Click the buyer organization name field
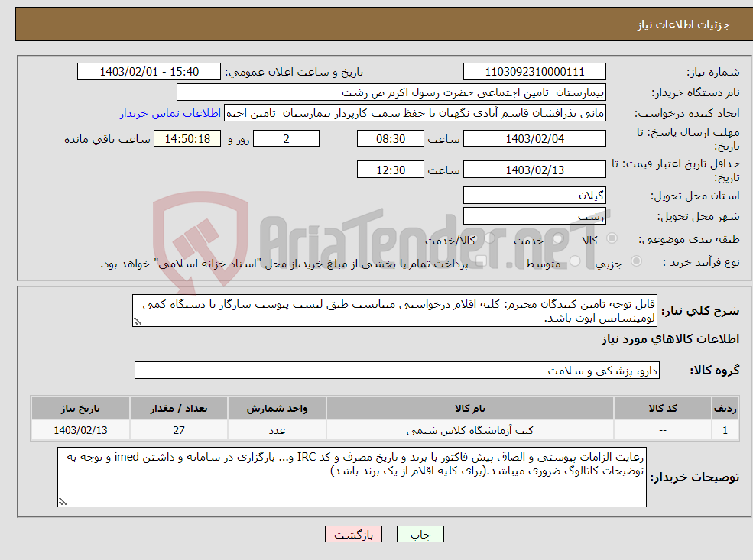Image resolution: width=753 pixels, height=560 pixels. (391, 92)
